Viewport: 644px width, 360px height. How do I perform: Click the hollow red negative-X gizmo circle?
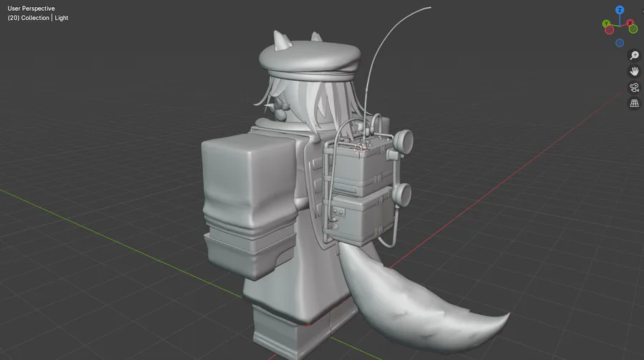610,29
